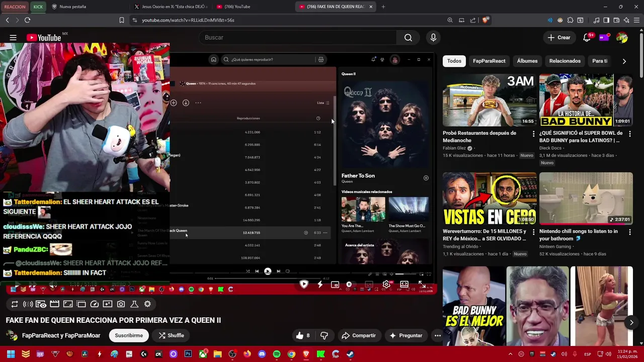644x362 pixels.
Task: Bookmark this page with the bookmark icon
Action: [121, 20]
